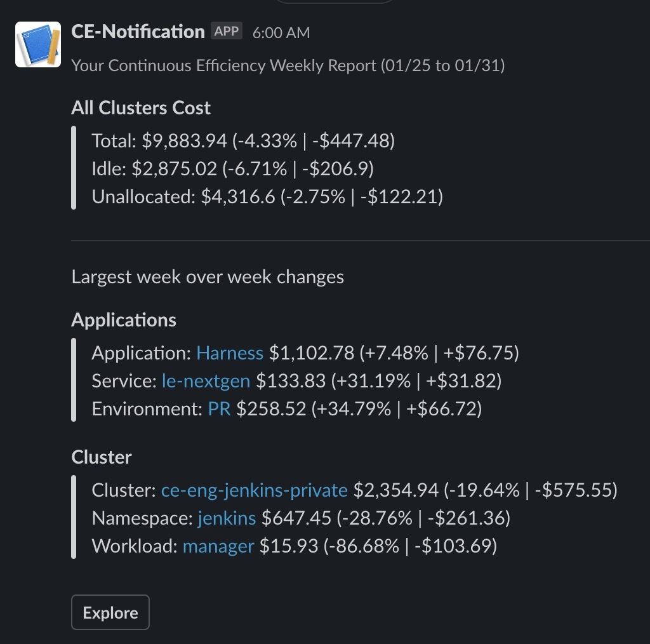Click the date divider pill at top
650x644 pixels.
tap(334, 1)
